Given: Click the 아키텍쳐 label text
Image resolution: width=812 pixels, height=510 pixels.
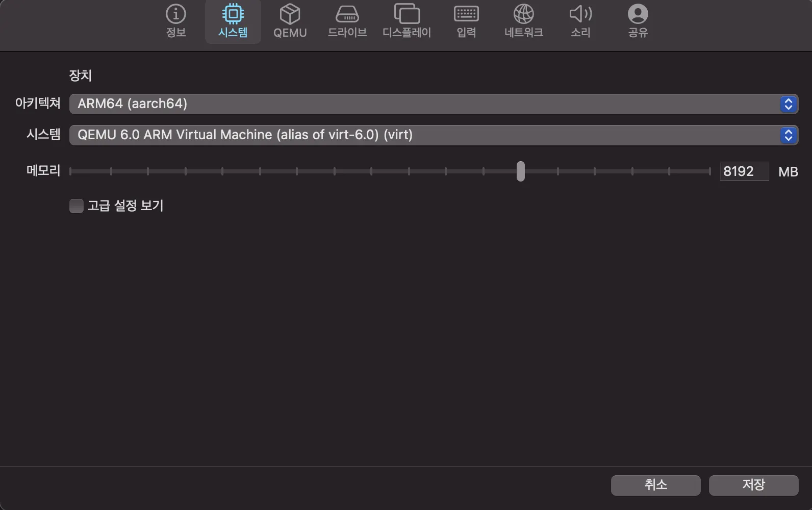Looking at the screenshot, I should (x=38, y=104).
